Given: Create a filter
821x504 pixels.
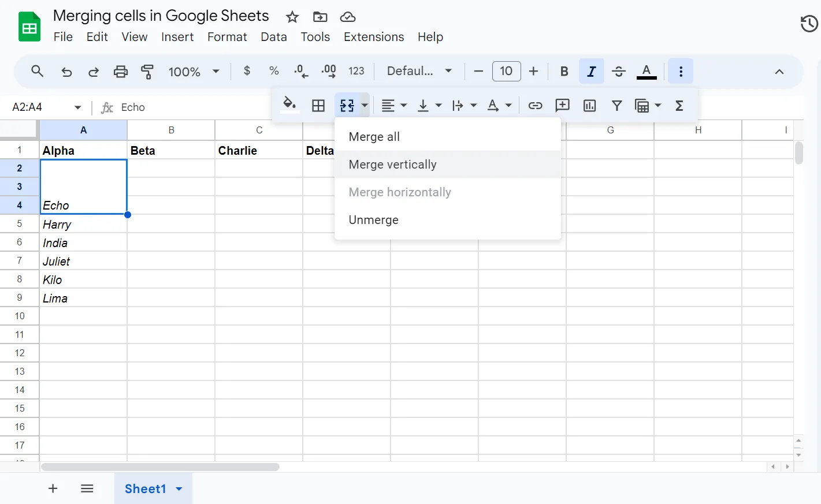Looking at the screenshot, I should click(x=617, y=106).
